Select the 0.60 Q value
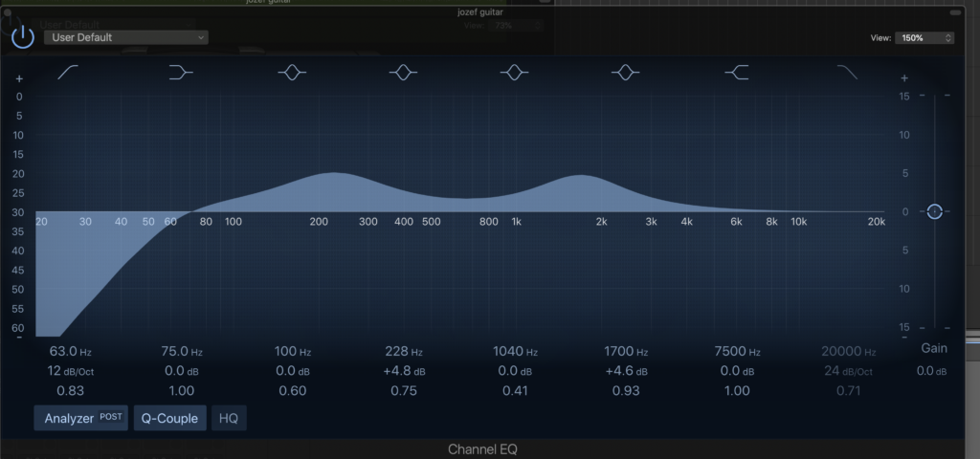The height and width of the screenshot is (459, 980). [293, 391]
